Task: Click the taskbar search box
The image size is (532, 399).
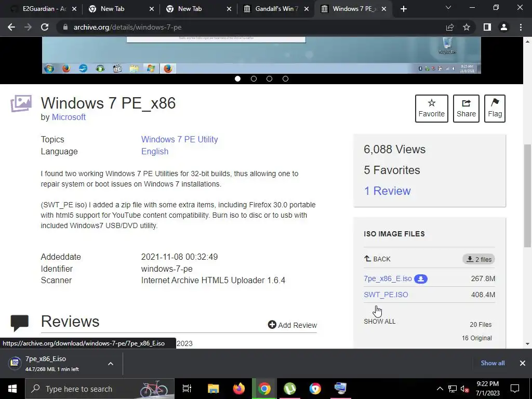Action: pyautogui.click(x=100, y=389)
